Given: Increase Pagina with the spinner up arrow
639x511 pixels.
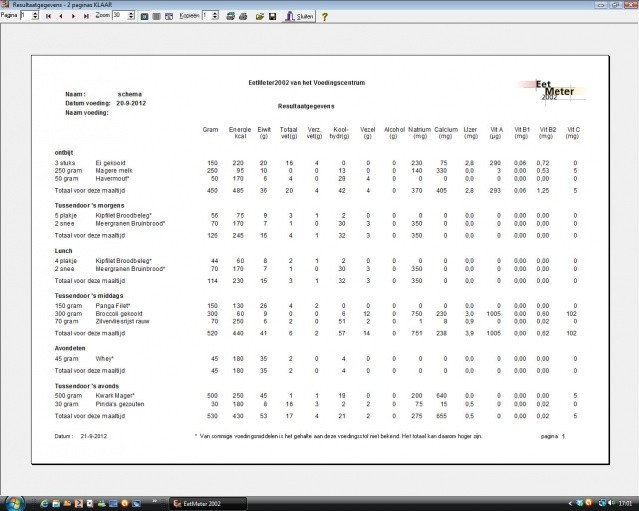Looking at the screenshot, I should coord(35,13).
